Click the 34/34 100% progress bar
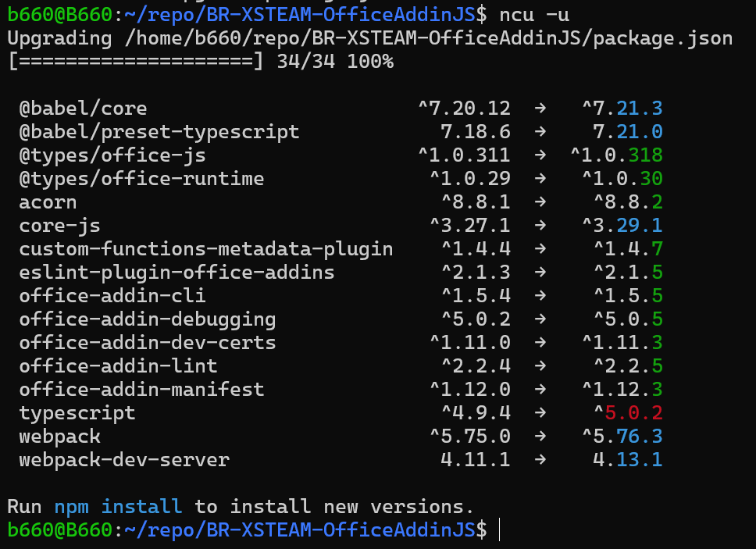This screenshot has height=549, width=756. (201, 62)
